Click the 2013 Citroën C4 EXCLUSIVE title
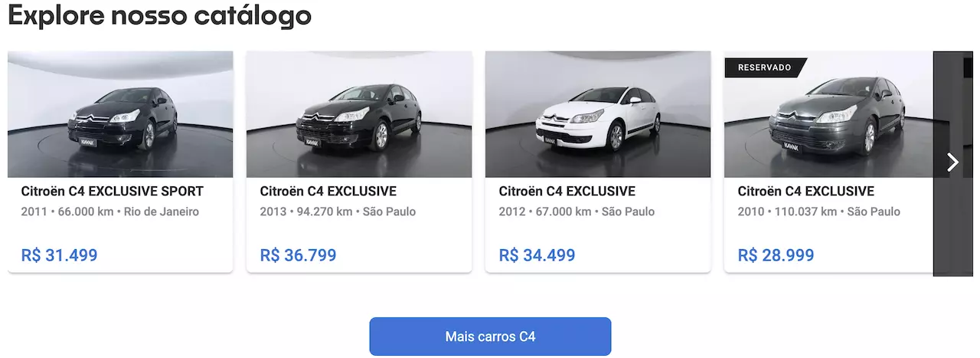 (328, 191)
